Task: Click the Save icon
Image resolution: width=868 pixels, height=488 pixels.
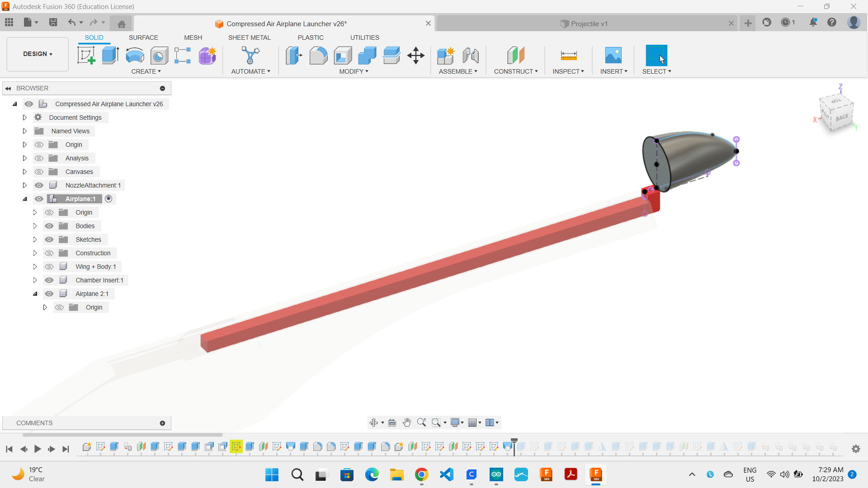Action: coord(53,22)
